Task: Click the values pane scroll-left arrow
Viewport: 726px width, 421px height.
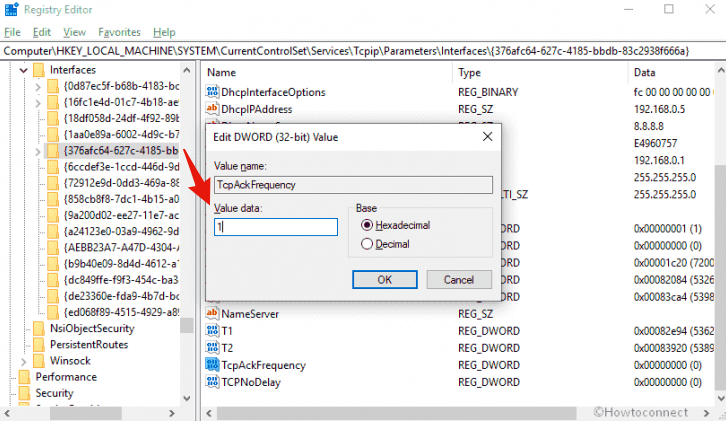Action: [209, 413]
